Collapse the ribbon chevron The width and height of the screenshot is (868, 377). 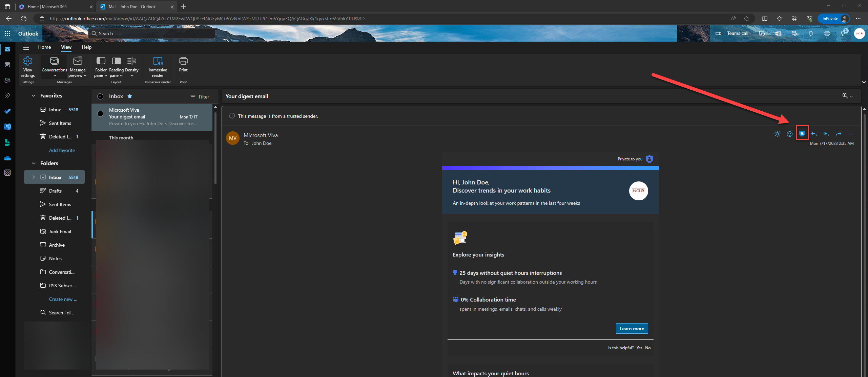[x=864, y=82]
